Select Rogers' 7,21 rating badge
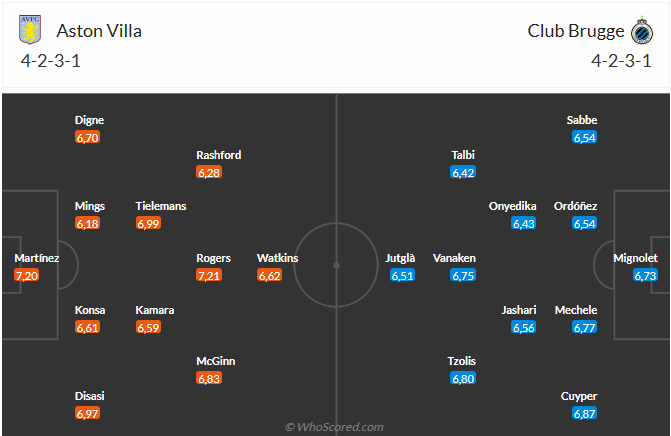671x436 pixels. [x=209, y=275]
